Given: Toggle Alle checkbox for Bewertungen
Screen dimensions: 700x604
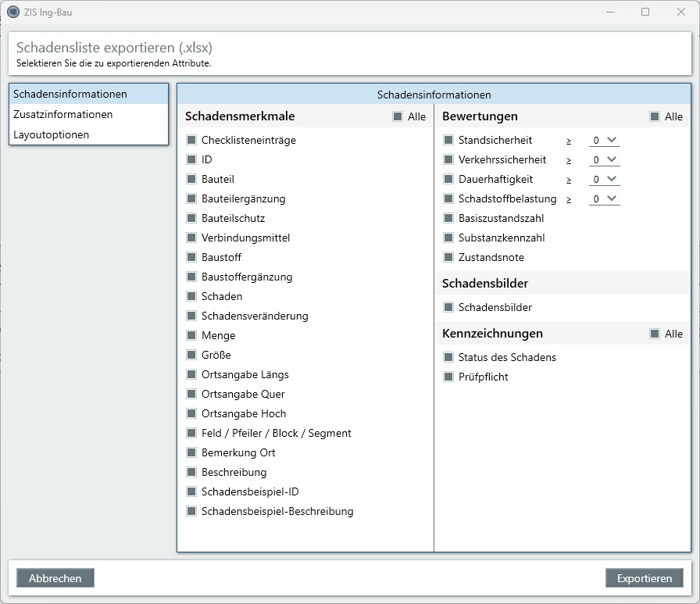Looking at the screenshot, I should [655, 117].
